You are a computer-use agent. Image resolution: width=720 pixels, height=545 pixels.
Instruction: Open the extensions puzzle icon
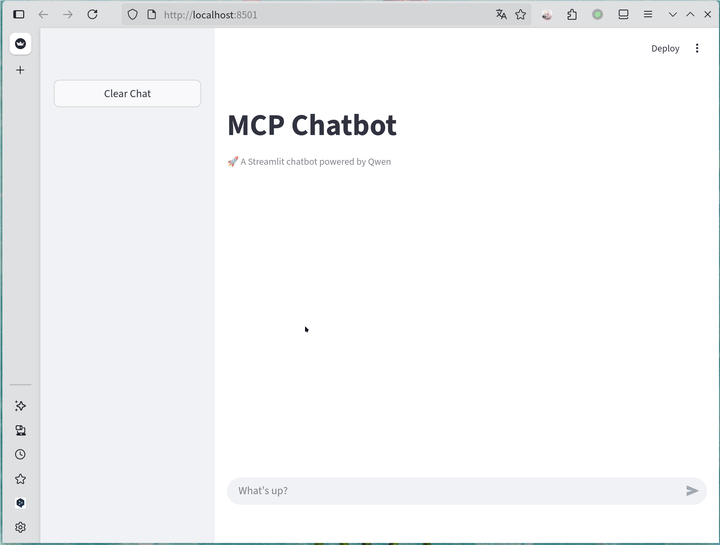pyautogui.click(x=572, y=15)
